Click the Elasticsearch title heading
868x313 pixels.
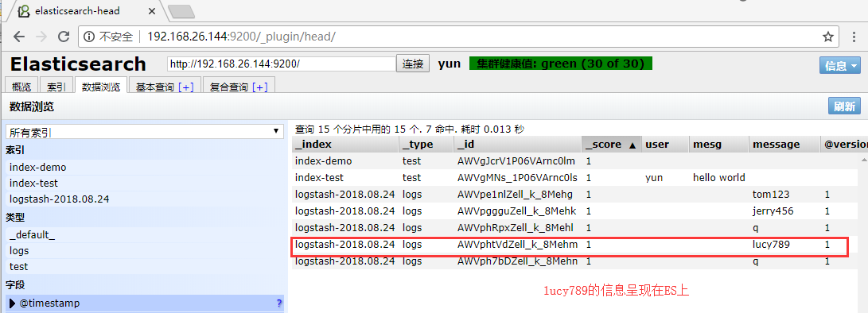click(x=78, y=64)
